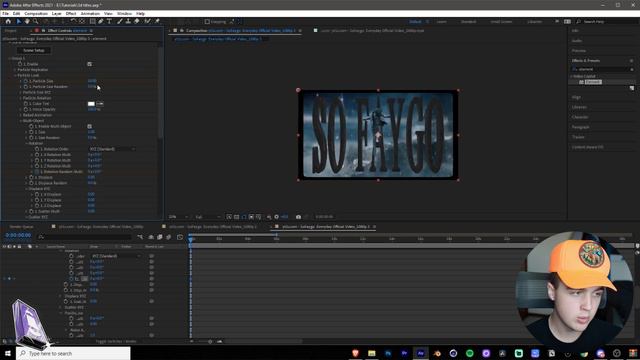Toggle the mask and shape path visibility
Screen dimensions: 640x360
[x=244, y=217]
